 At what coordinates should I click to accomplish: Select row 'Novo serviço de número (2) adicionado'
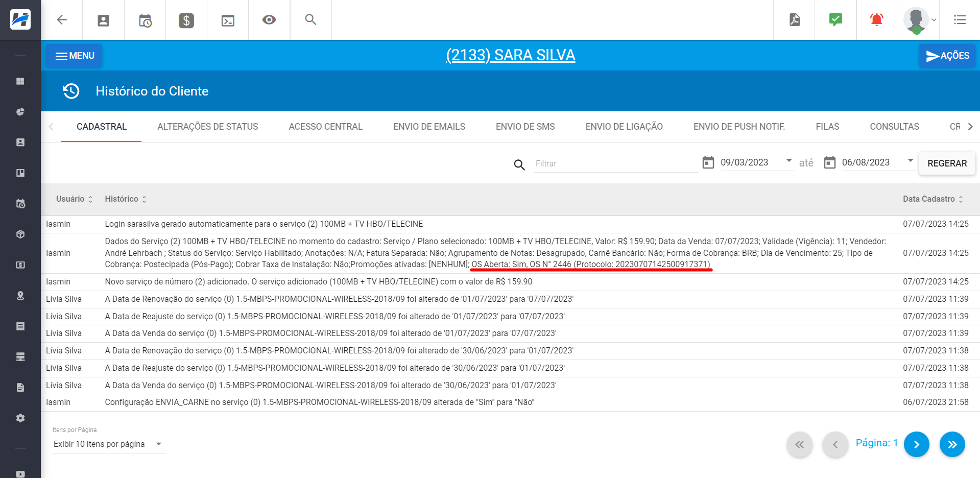coord(510,282)
